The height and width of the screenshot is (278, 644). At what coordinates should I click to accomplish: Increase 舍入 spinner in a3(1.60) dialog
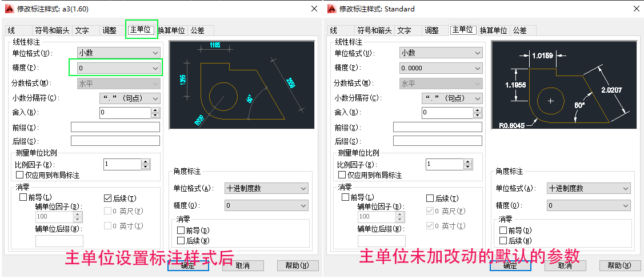pyautogui.click(x=155, y=110)
